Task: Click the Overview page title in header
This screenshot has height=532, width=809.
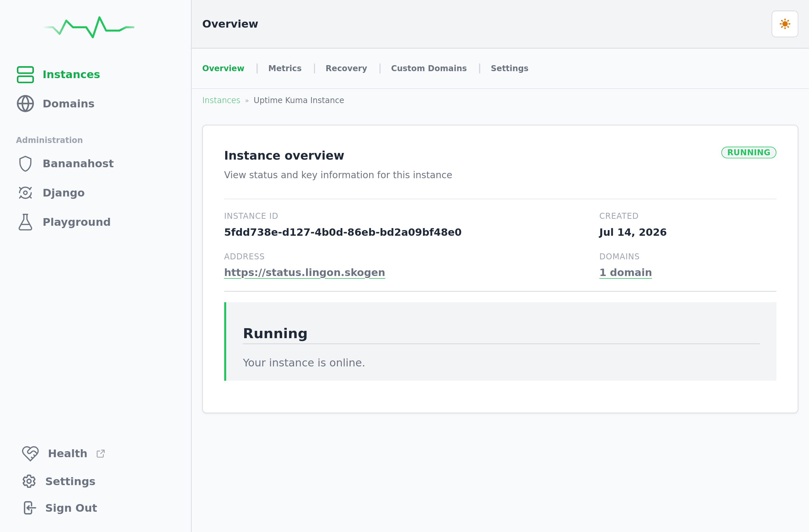Action: point(230,24)
